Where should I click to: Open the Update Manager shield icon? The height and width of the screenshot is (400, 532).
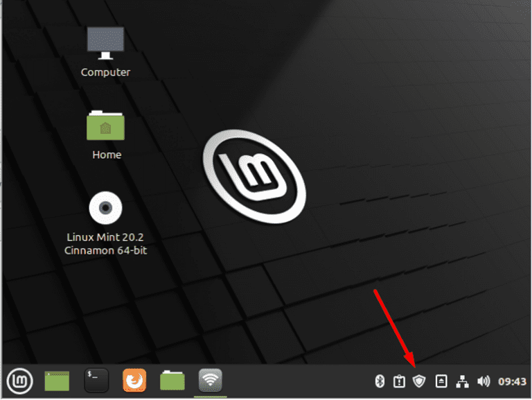(419, 381)
